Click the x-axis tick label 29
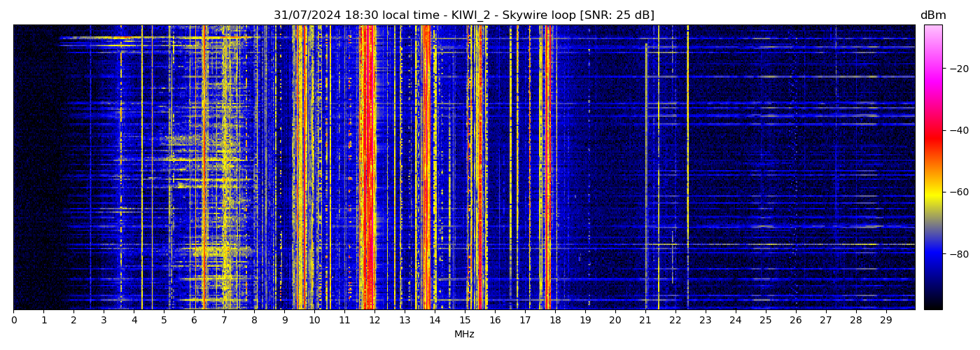The height and width of the screenshot is (350, 980). tap(885, 321)
